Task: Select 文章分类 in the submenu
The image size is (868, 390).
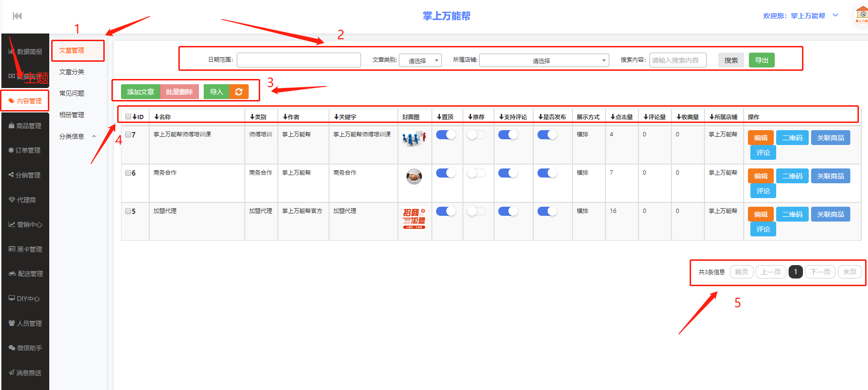Action: (72, 72)
